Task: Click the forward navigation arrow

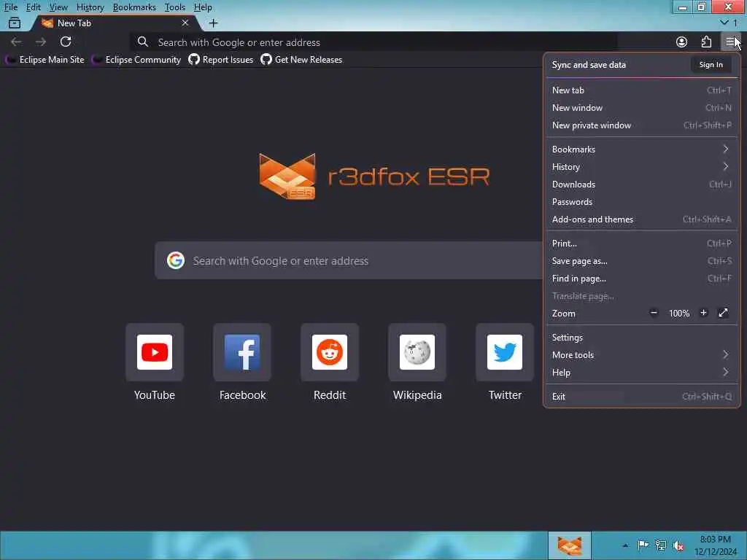Action: [41, 42]
